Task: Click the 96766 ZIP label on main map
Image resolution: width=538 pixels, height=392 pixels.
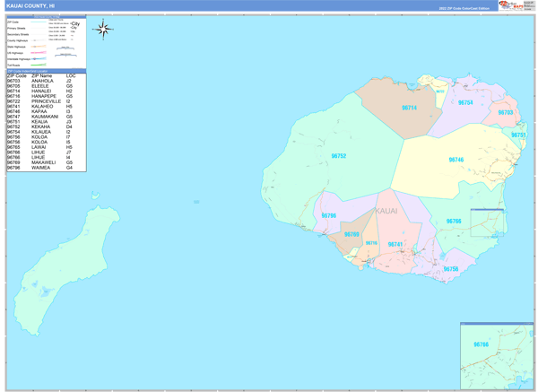Action: click(x=454, y=221)
